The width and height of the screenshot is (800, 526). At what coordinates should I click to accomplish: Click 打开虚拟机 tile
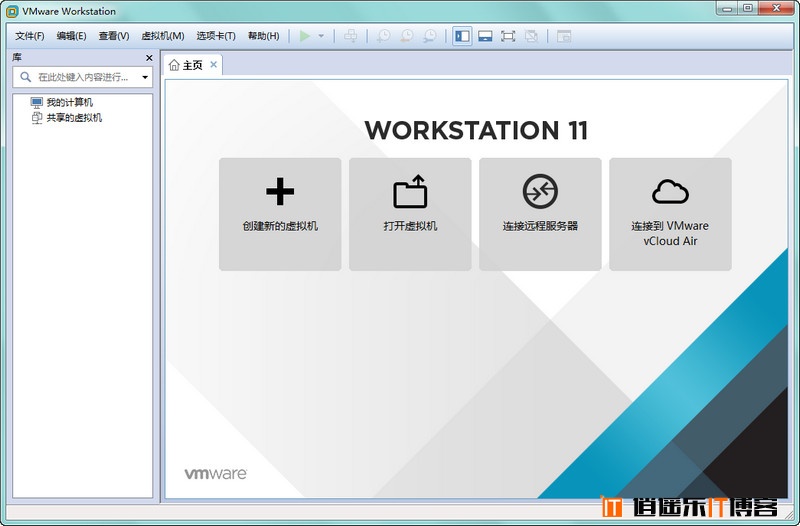(410, 214)
